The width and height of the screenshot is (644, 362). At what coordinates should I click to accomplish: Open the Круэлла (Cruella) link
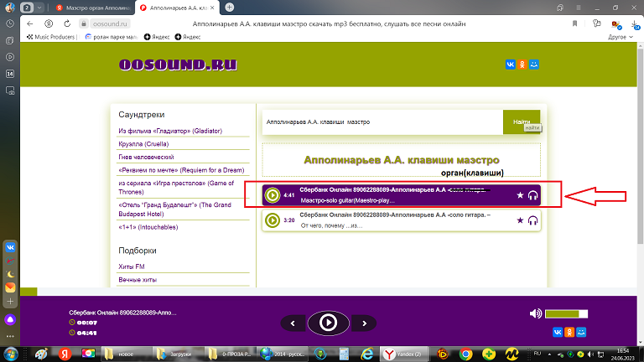point(143,144)
